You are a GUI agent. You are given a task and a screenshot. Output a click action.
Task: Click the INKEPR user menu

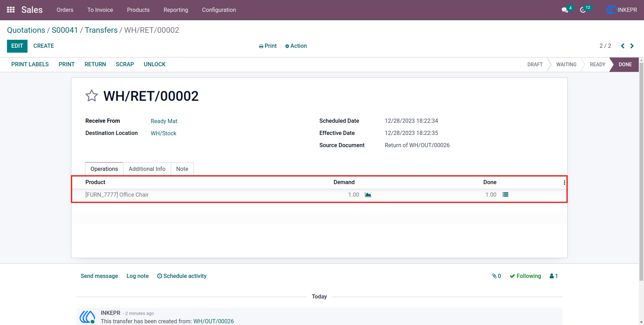pyautogui.click(x=622, y=10)
